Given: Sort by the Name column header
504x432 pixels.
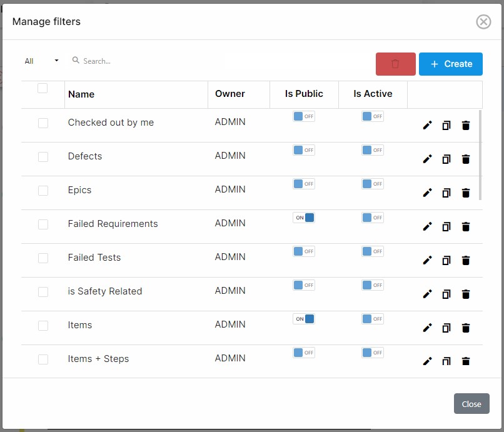Looking at the screenshot, I should tap(81, 94).
